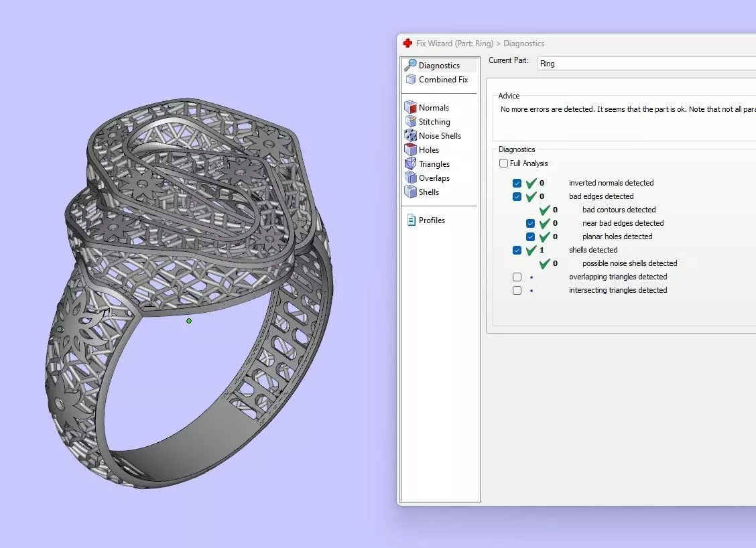Click the Shells cube icon
756x548 pixels.
click(410, 192)
